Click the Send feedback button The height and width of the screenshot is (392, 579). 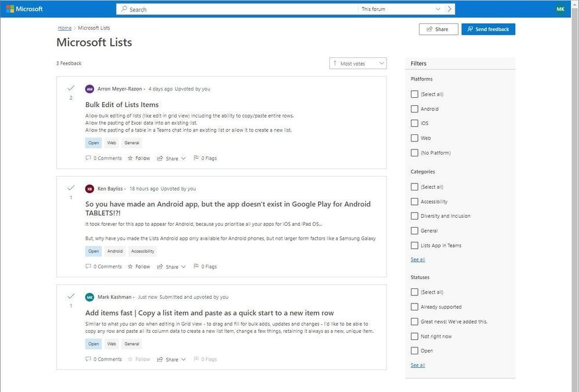tap(488, 29)
